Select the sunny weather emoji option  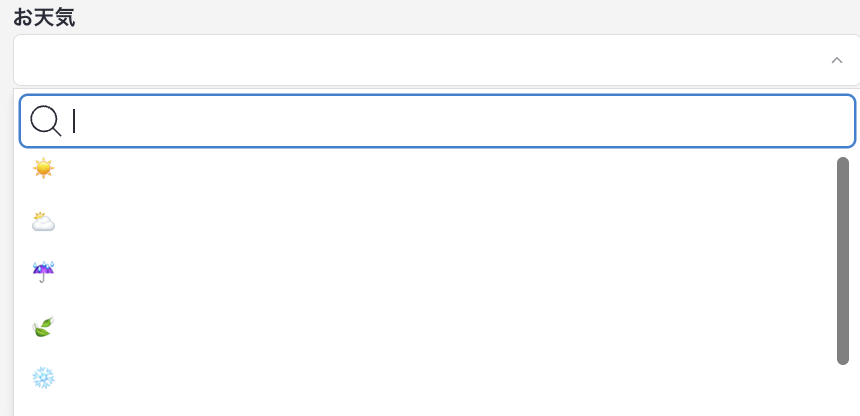pyautogui.click(x=43, y=169)
